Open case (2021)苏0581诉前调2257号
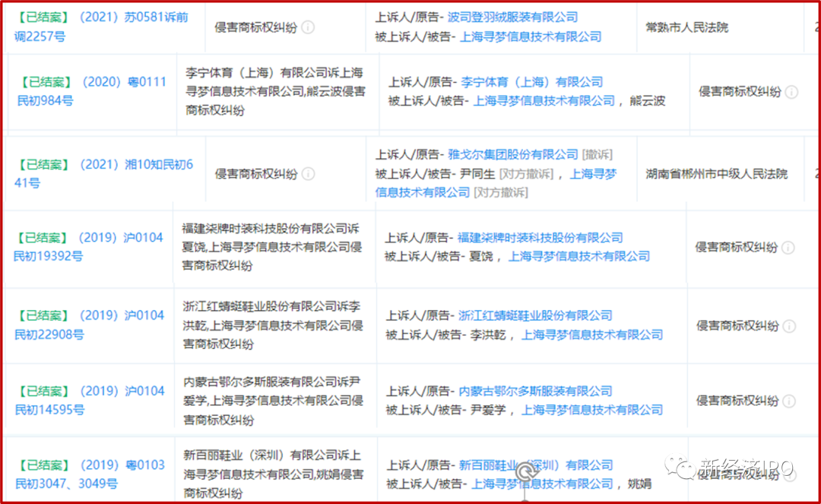 pyautogui.click(x=101, y=27)
